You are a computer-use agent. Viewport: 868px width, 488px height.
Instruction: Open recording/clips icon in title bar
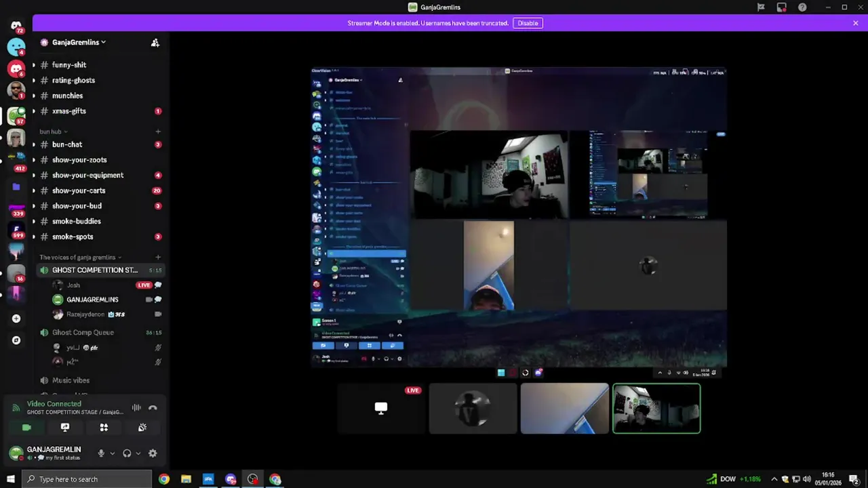782,7
